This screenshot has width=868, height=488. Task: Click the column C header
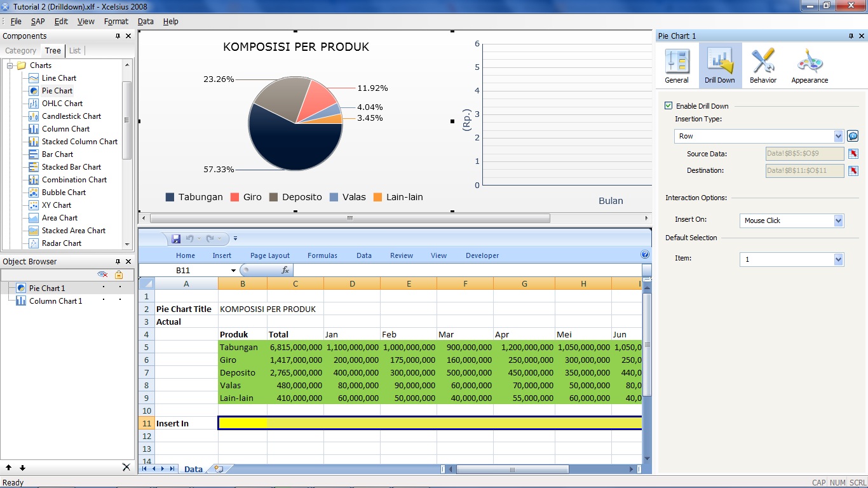point(295,283)
